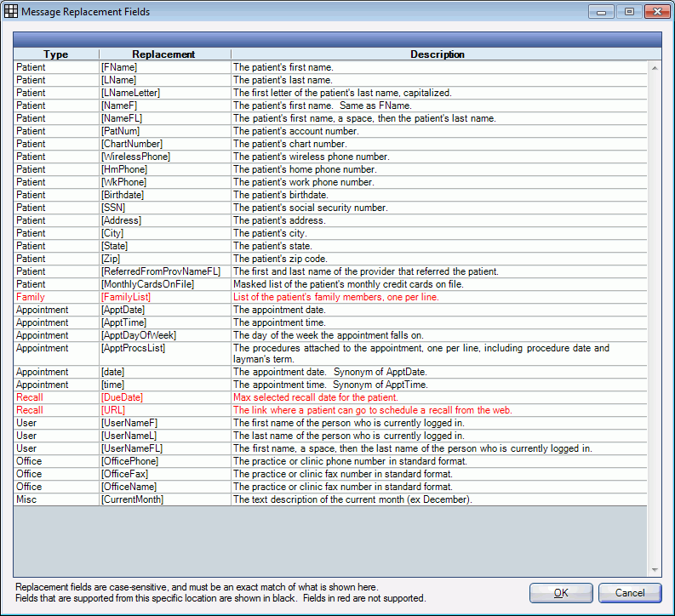Click the scroll down arrow of the grid
675x616 pixels.
pos(655,570)
